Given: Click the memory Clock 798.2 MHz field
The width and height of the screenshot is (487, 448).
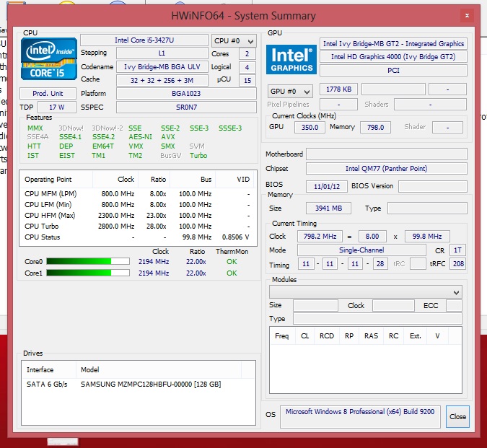Looking at the screenshot, I should coord(320,237).
